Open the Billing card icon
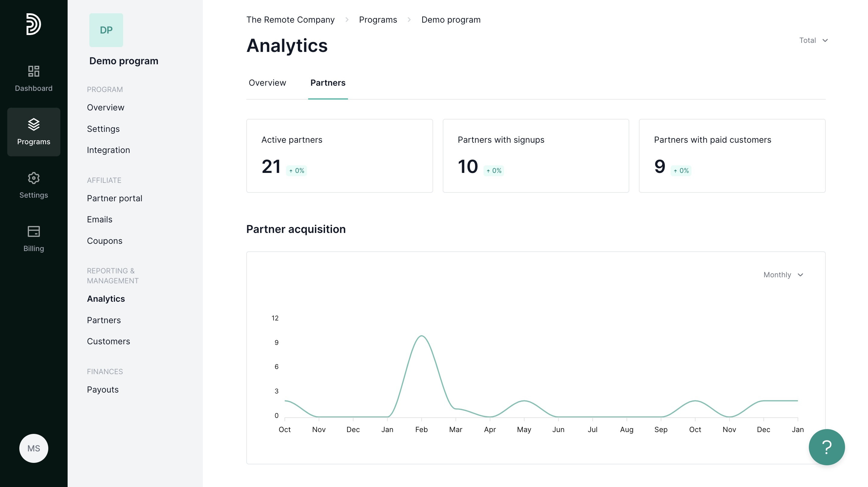Screen dimensions: 868x487 click(x=34, y=231)
